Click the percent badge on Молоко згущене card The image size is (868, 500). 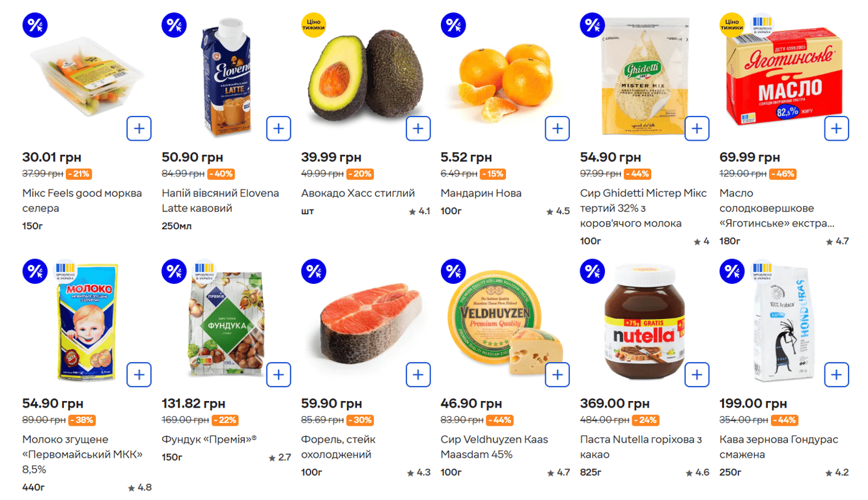[35, 271]
